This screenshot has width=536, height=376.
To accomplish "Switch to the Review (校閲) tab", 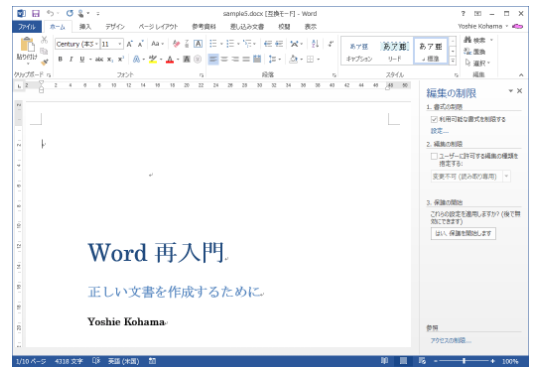I will point(284,27).
